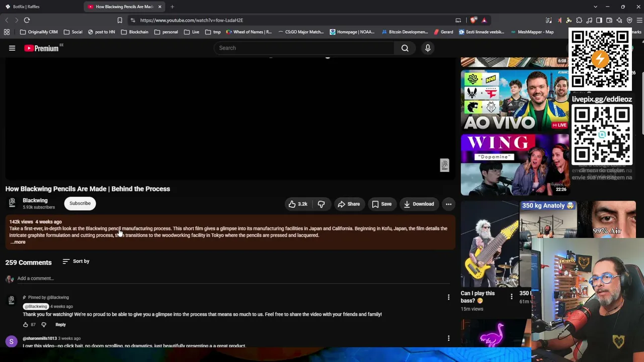This screenshot has width=644, height=362.
Task: Start voice search with the microphone
Action: (x=428, y=48)
